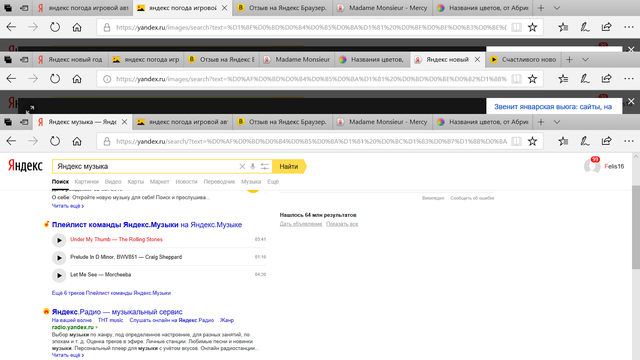
Task: Switch to Яндекс новый год tab in the middle window
Action: coord(71,60)
